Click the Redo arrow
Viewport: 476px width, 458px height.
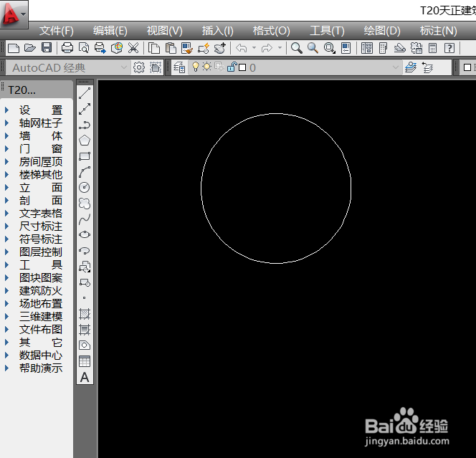(267, 48)
